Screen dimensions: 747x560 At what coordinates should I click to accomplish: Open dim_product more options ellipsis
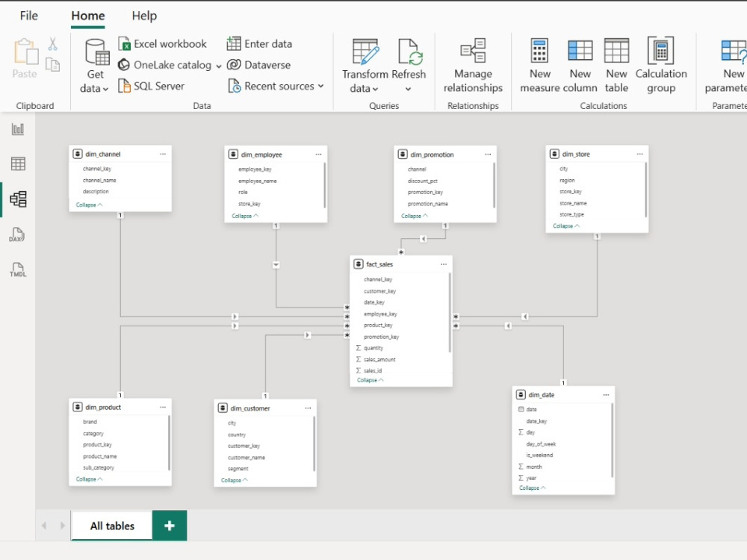(163, 407)
